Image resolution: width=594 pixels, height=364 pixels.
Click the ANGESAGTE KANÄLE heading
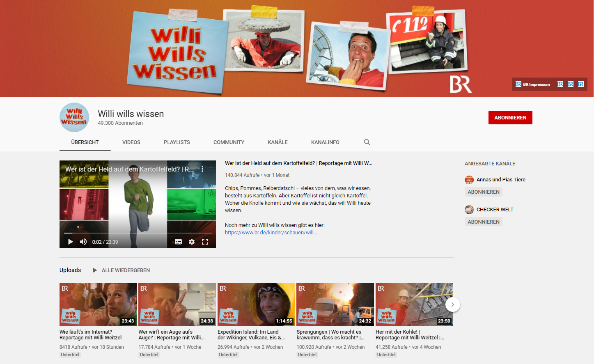(x=490, y=163)
